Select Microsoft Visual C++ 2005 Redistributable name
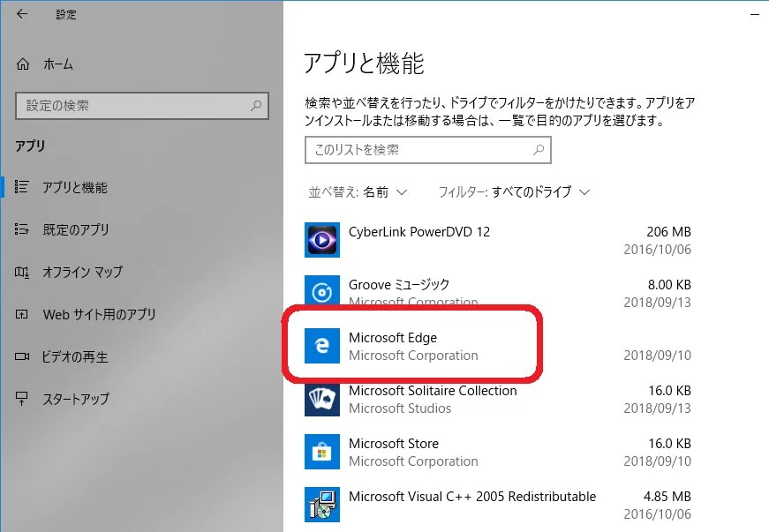The height and width of the screenshot is (532, 769). click(x=472, y=496)
